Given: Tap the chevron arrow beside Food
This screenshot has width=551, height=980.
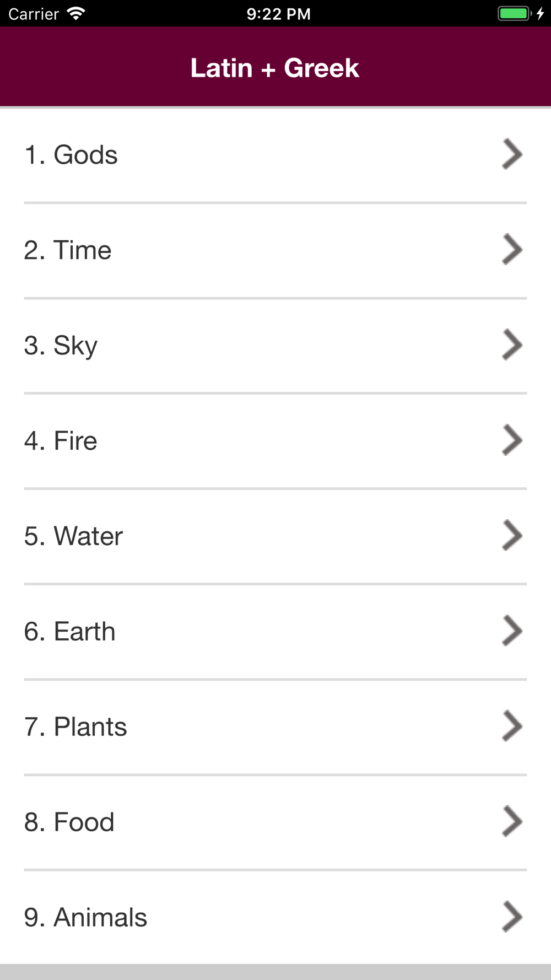Looking at the screenshot, I should pyautogui.click(x=512, y=822).
